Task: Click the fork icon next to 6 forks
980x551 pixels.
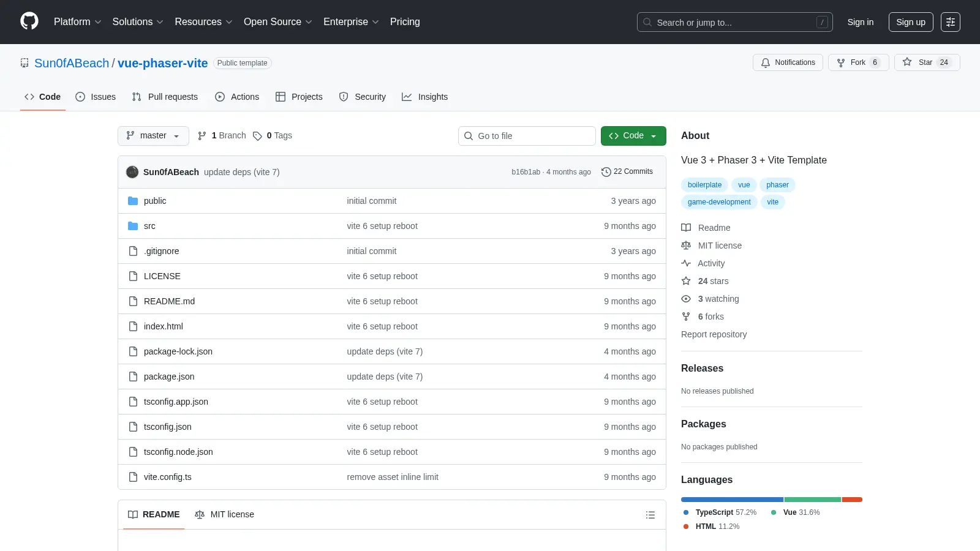Action: click(x=686, y=317)
